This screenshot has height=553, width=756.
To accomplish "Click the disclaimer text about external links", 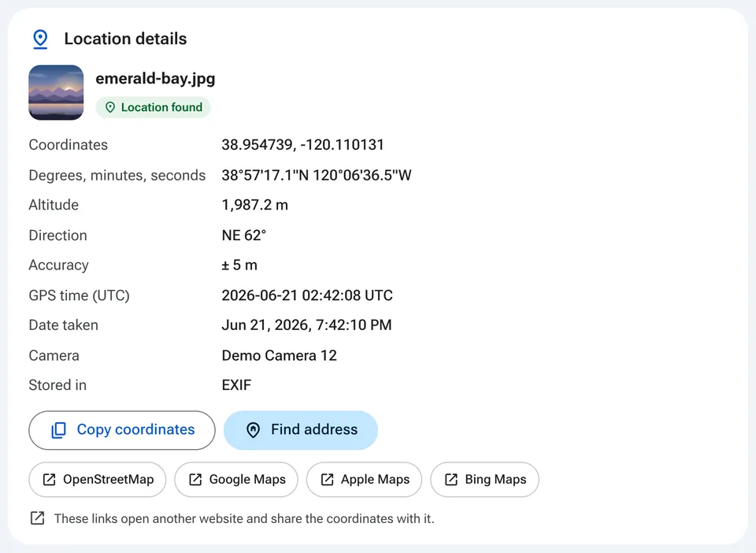I will tap(244, 519).
